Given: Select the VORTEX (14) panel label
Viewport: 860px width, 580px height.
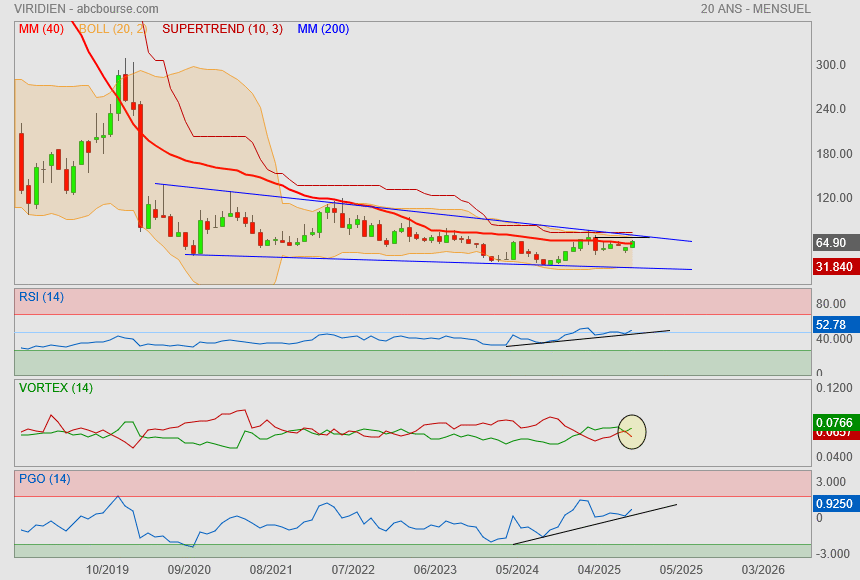Looking at the screenshot, I should coord(55,387).
